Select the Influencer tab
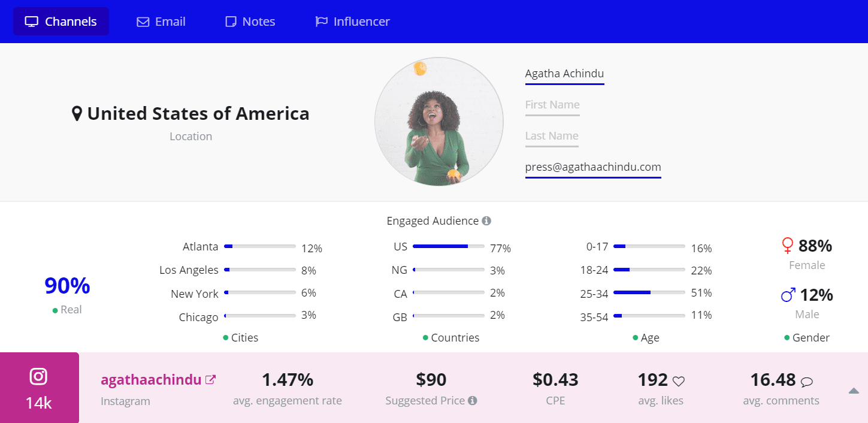 pos(352,22)
